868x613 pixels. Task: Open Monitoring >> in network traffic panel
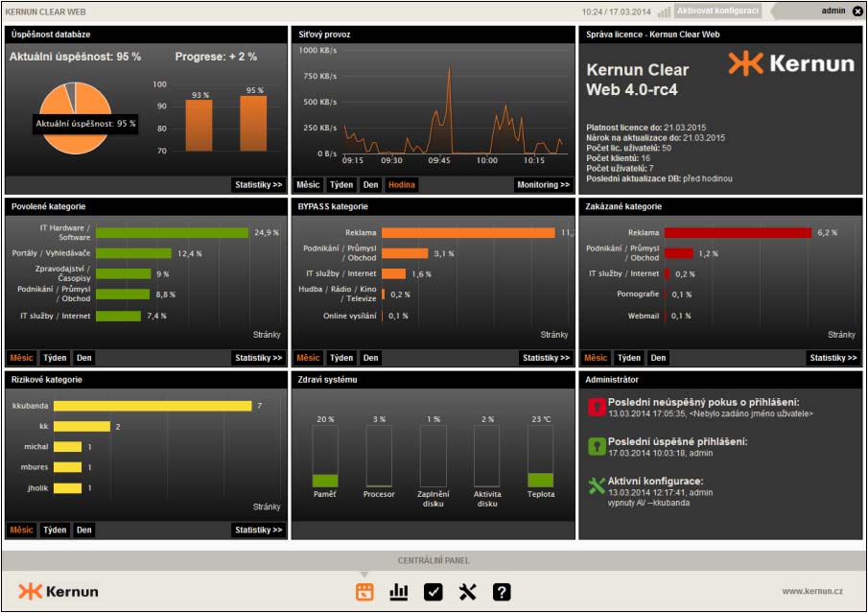pyautogui.click(x=543, y=184)
